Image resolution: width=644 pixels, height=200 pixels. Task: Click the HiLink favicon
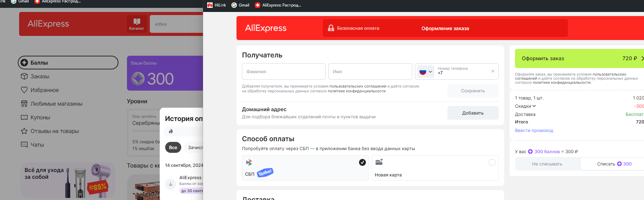[x=210, y=5]
